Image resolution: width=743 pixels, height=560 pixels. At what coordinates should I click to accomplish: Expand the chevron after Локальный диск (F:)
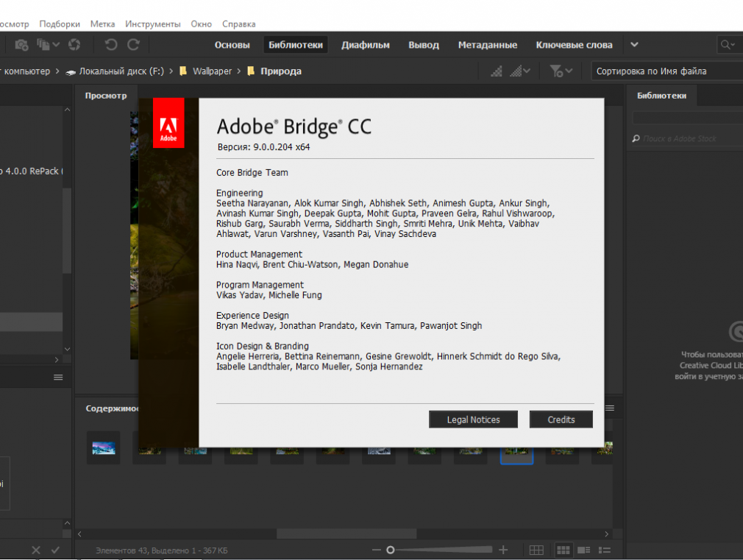pos(171,71)
